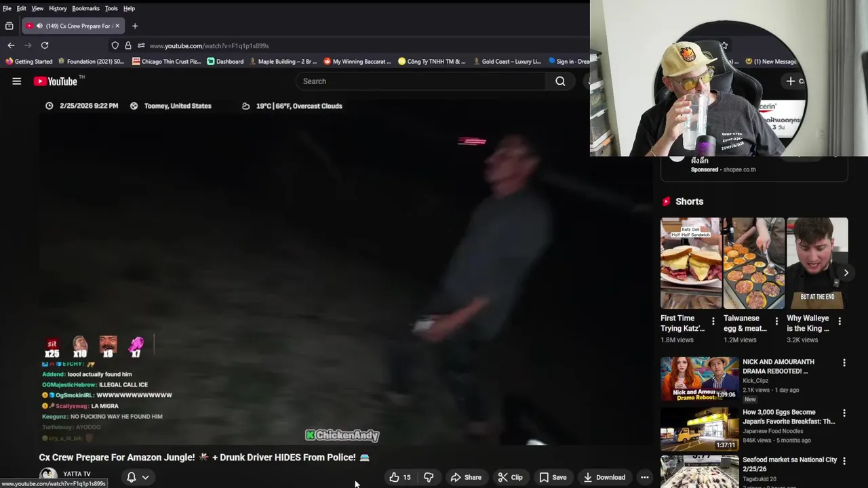
Task: Open the YATTA TV channel name
Action: tap(77, 474)
